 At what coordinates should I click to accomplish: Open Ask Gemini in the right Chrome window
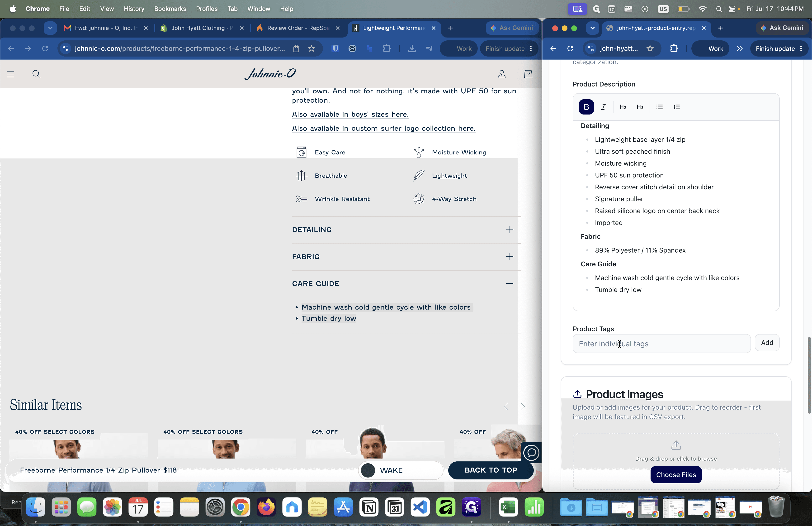click(x=782, y=28)
